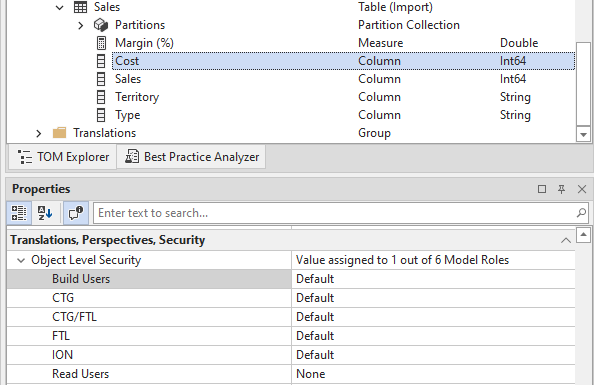Click the search magnifier icon
This screenshot has width=594, height=385.
pyautogui.click(x=581, y=213)
